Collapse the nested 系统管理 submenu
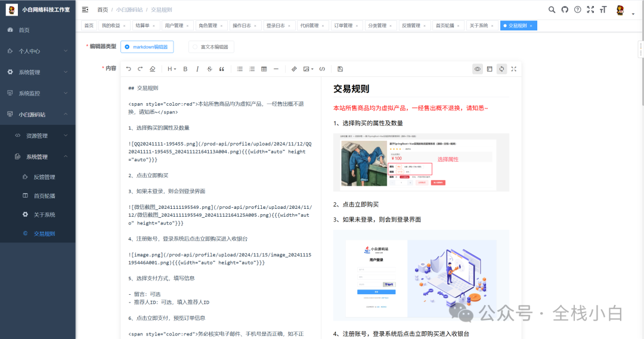The height and width of the screenshot is (339, 644). point(38,156)
